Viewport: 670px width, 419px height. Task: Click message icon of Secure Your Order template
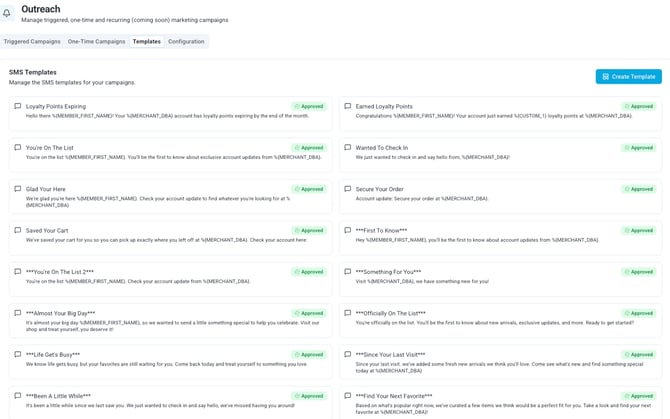point(347,189)
